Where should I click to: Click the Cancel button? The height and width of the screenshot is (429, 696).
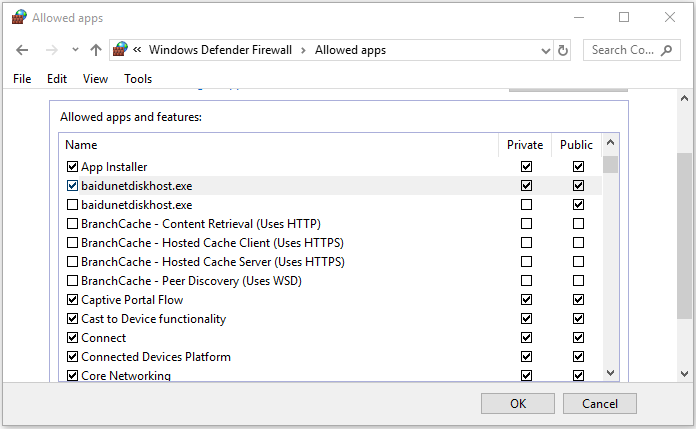(x=600, y=404)
